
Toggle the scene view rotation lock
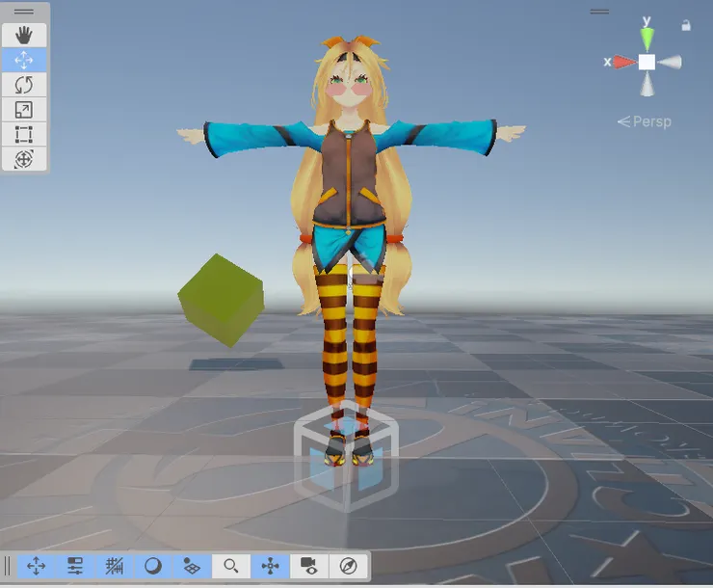tap(686, 25)
